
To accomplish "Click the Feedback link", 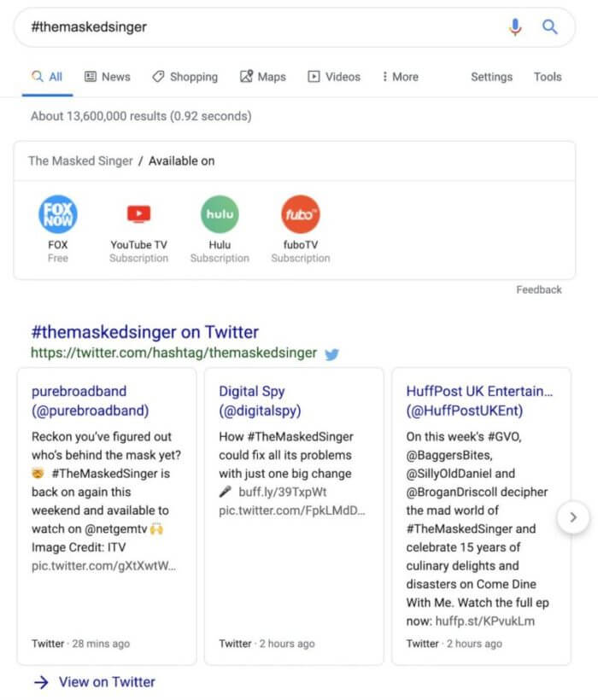I will (538, 289).
